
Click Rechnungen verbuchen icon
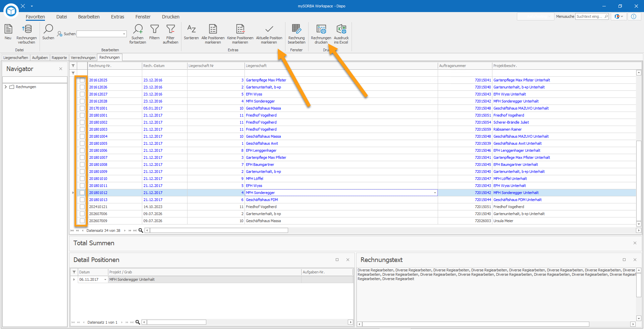(26, 29)
